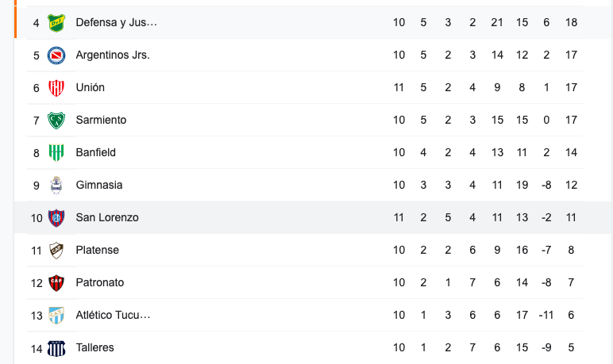This screenshot has width=613, height=364.
Task: Click the Talleres striped crest
Action: [x=56, y=348]
